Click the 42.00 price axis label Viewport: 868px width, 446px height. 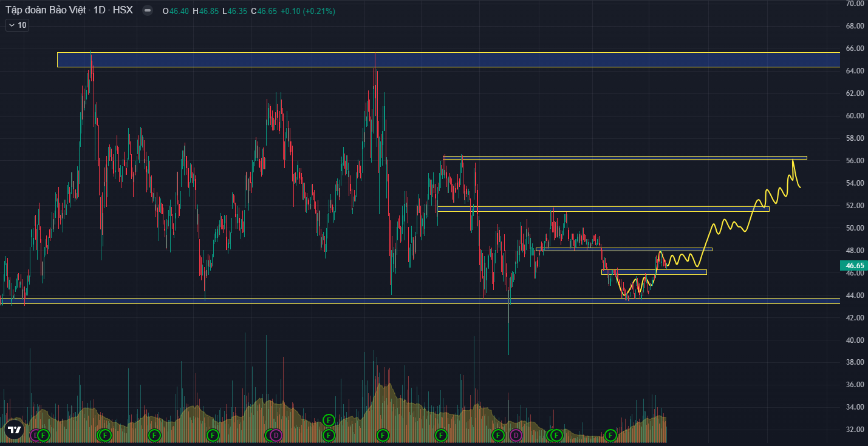(855, 318)
